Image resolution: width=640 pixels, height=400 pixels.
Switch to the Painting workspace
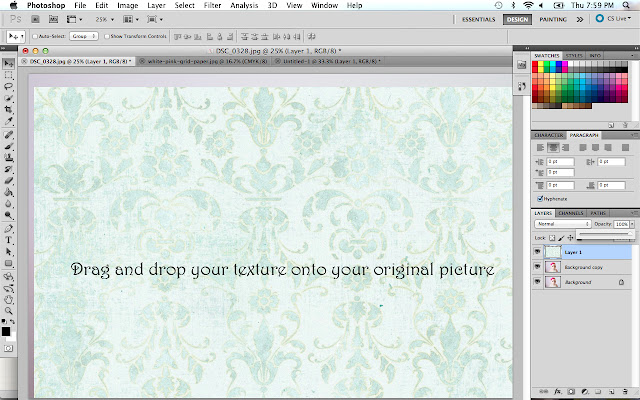553,19
